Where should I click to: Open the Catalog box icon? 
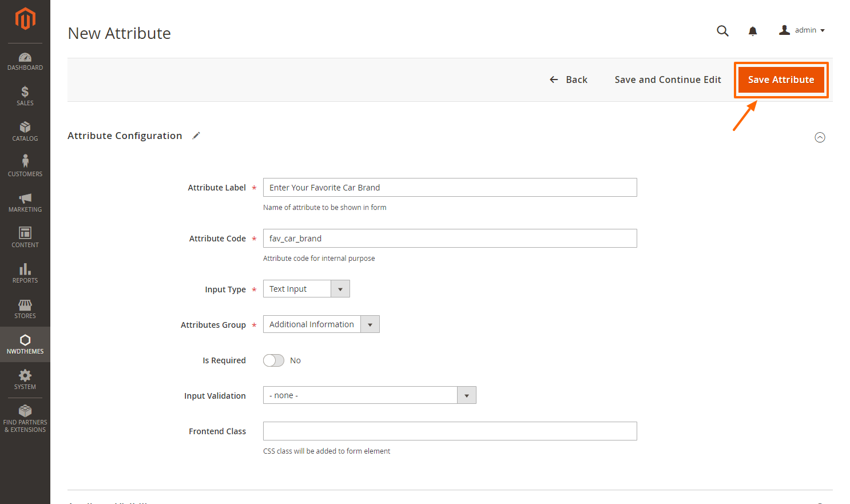[25, 127]
